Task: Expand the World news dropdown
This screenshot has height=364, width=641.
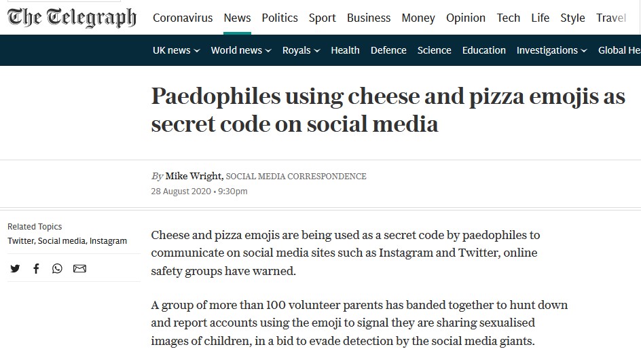Action: point(240,50)
